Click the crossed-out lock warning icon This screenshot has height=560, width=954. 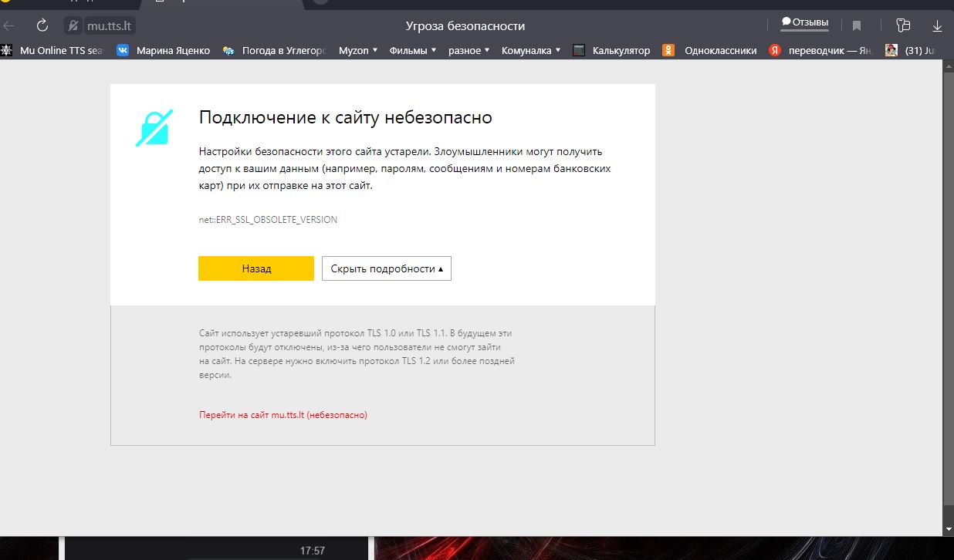154,128
